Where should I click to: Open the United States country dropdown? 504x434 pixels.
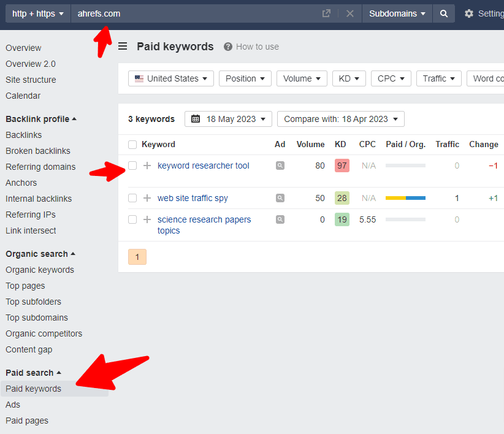point(171,78)
